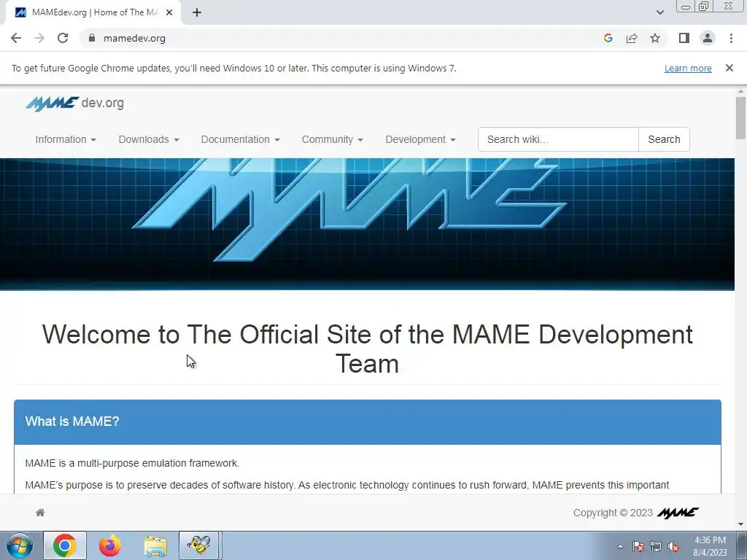Click the address bar URL mamedev.org
The width and height of the screenshot is (747, 560).
(x=134, y=38)
